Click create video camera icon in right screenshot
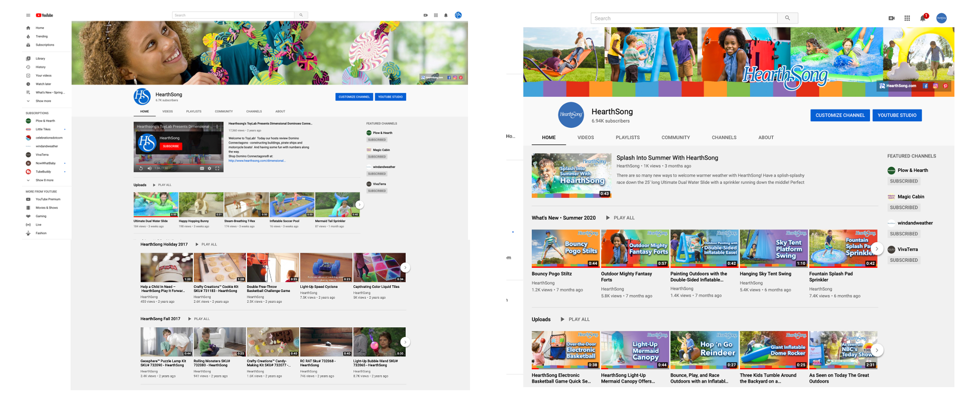980x405 pixels. pos(892,18)
